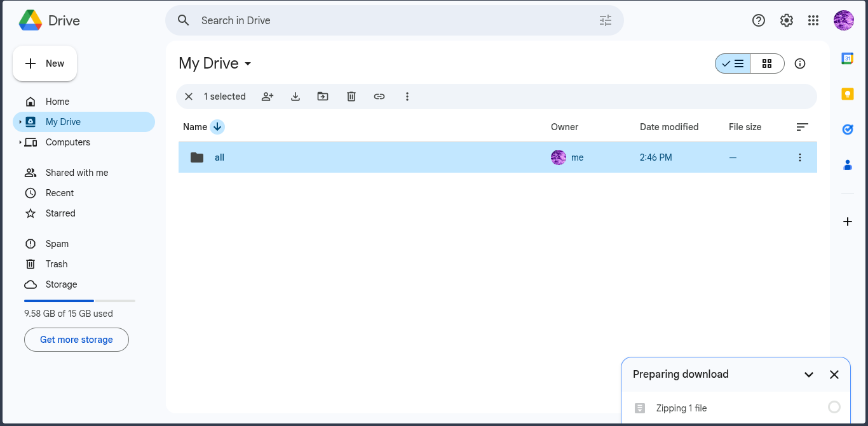Click the Share person-add icon in selection toolbar
This screenshot has height=426, width=868.
pos(268,97)
